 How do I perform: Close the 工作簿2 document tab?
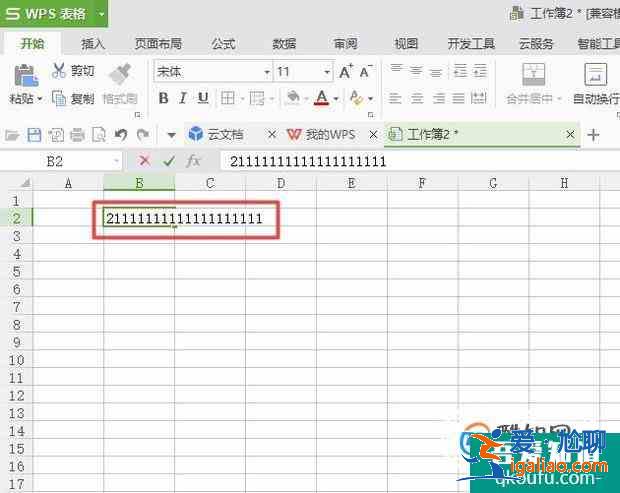[x=570, y=135]
